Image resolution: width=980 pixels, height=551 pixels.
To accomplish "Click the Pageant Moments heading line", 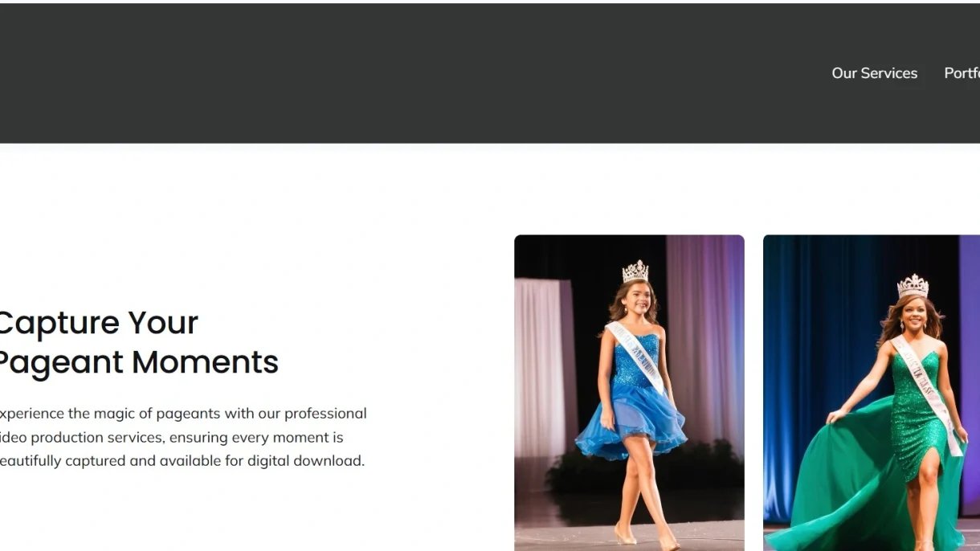I will 137,362.
